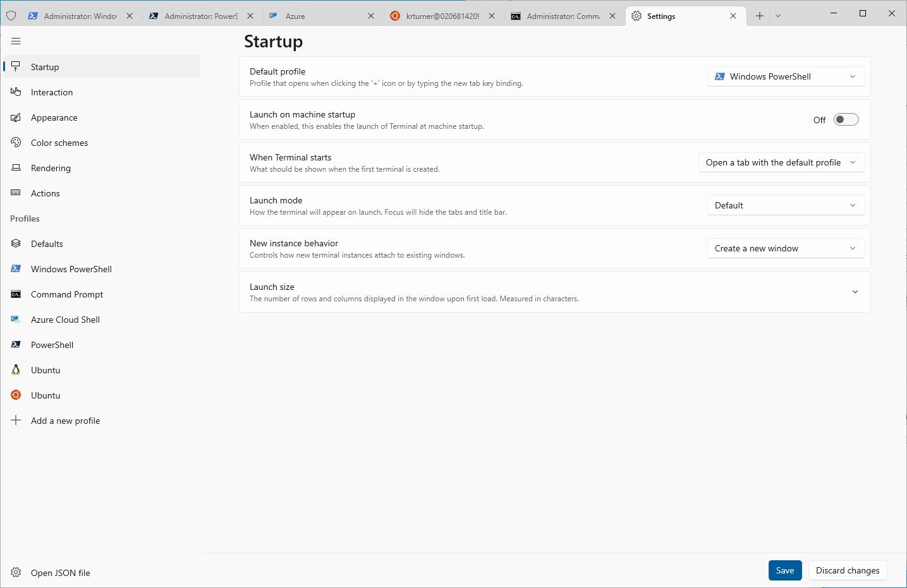The width and height of the screenshot is (907, 588).
Task: Select the Appearance icon in sidebar
Action: click(16, 117)
